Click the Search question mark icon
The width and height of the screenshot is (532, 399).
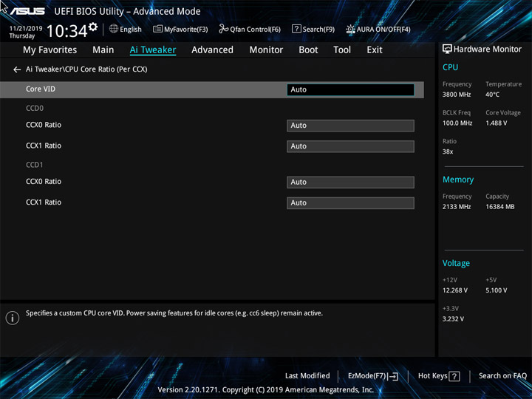pyautogui.click(x=296, y=29)
